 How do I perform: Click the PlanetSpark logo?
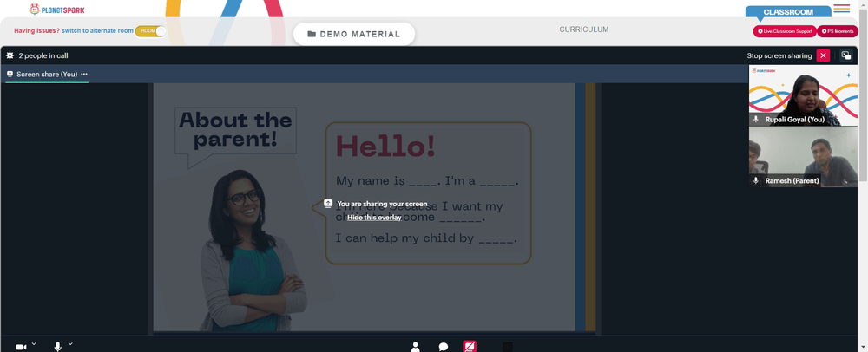click(57, 10)
